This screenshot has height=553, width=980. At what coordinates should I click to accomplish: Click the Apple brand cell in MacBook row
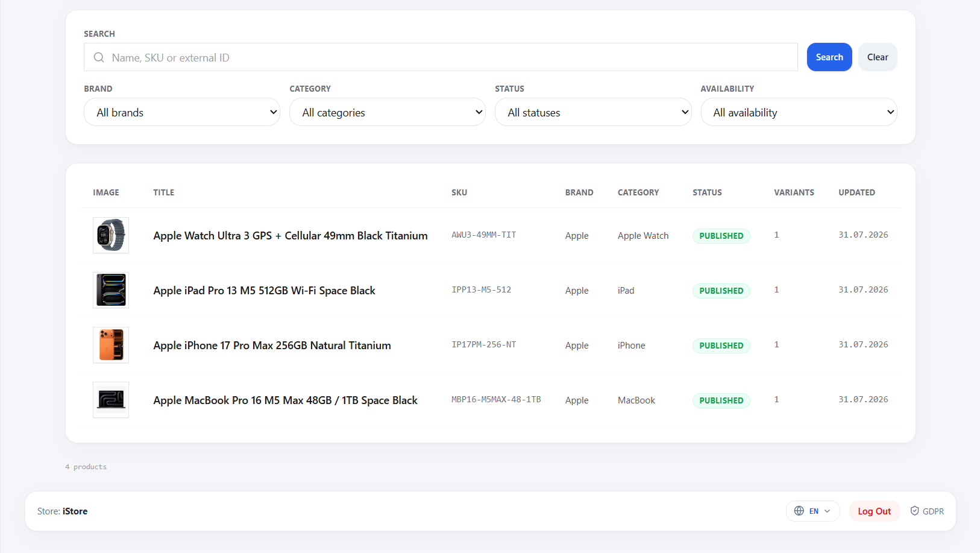point(577,400)
